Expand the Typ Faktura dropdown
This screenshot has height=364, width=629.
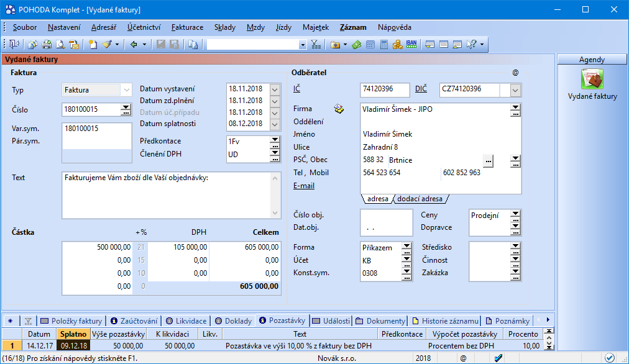[126, 90]
